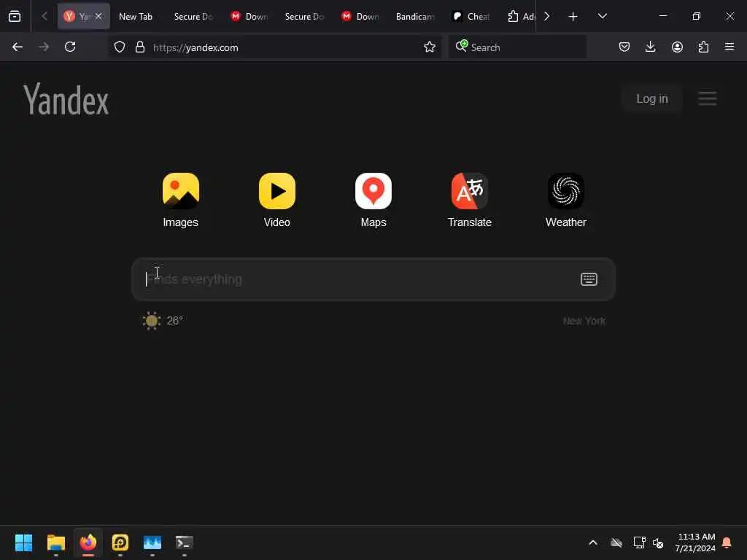Image resolution: width=747 pixels, height=560 pixels.
Task: Open tracking protection shield info
Action: (120, 47)
